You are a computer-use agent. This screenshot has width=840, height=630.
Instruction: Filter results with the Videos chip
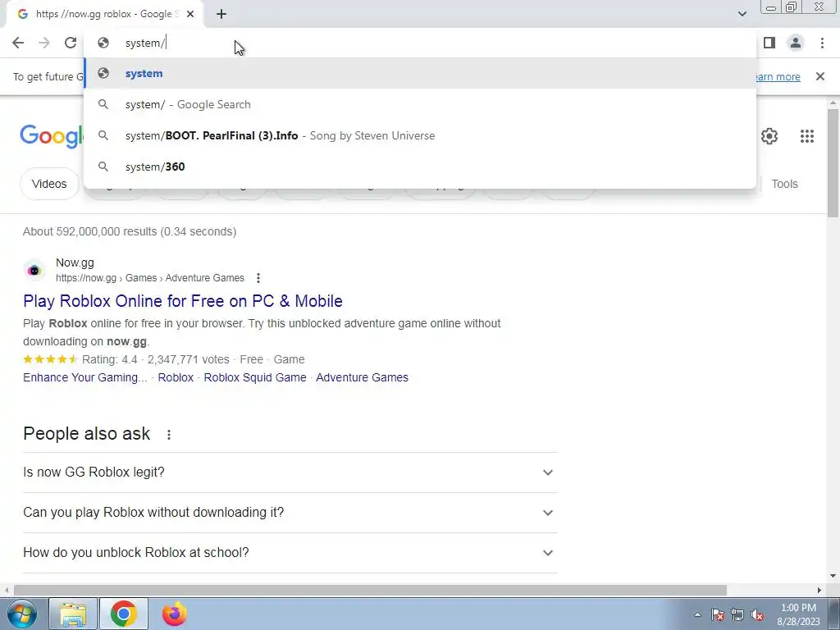click(49, 184)
